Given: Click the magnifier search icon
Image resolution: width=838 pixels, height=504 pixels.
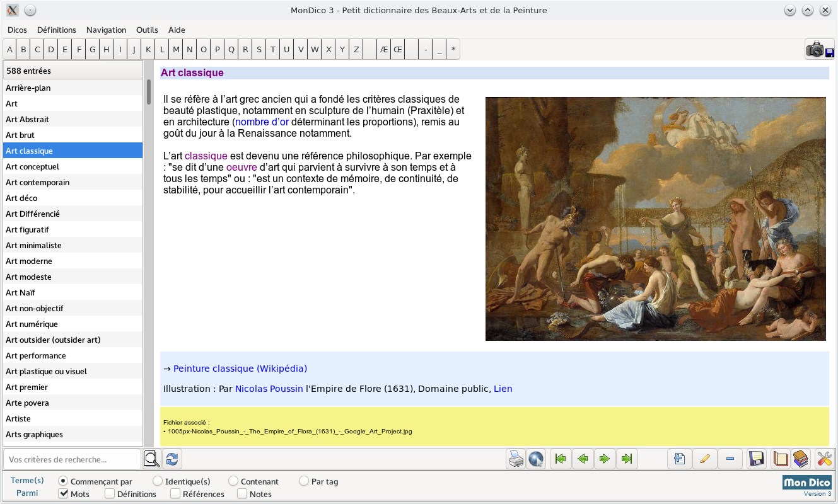Looking at the screenshot, I should 152,459.
